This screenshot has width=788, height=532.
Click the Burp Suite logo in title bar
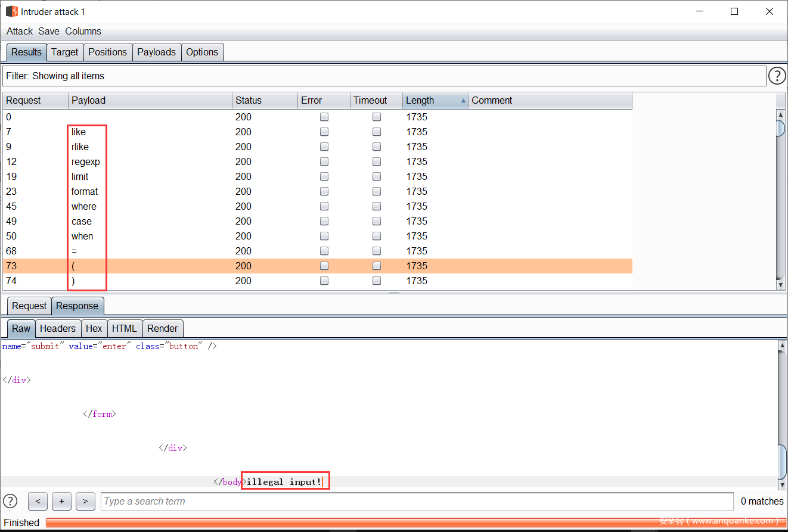[11, 11]
